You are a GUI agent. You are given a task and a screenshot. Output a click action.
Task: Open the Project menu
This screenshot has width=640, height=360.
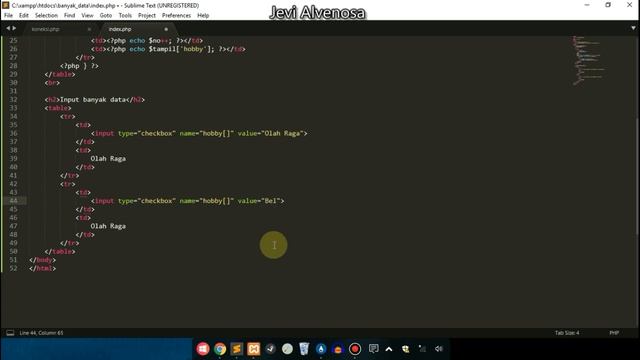point(147,16)
